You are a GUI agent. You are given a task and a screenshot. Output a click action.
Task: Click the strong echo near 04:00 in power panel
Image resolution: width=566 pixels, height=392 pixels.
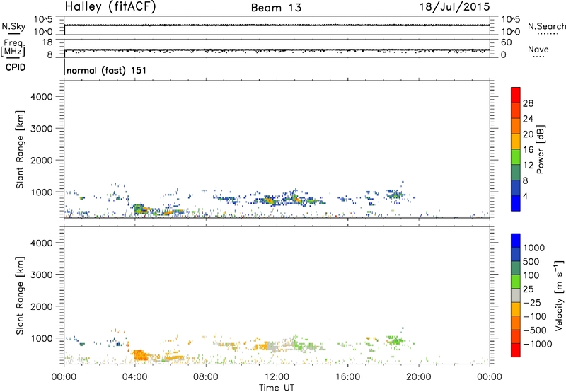[140, 209]
